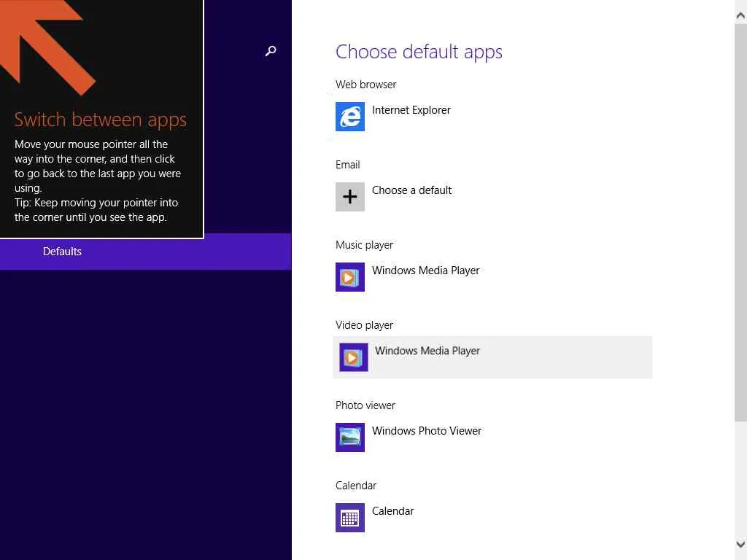Click the Photo viewer label
The image size is (747, 560).
(x=365, y=405)
